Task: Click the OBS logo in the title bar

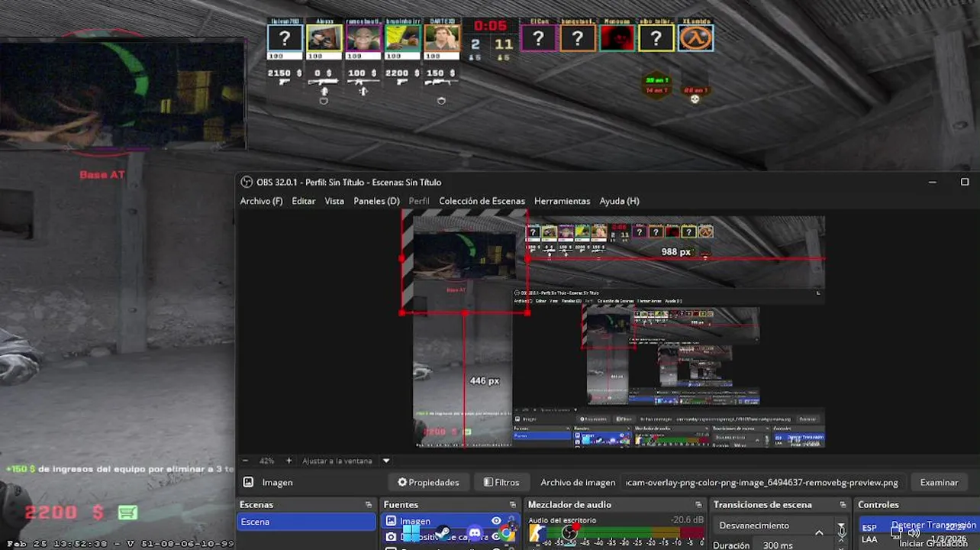Action: (247, 182)
